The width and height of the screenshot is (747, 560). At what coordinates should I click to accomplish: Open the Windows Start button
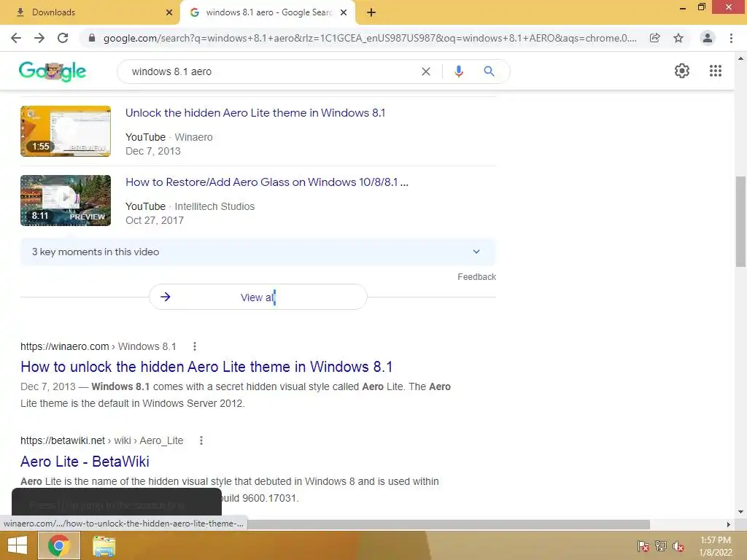coord(18,545)
